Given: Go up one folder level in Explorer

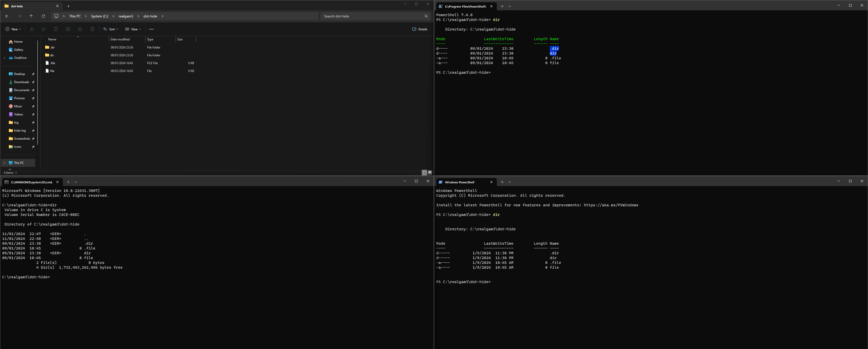Looking at the screenshot, I should pyautogui.click(x=31, y=16).
